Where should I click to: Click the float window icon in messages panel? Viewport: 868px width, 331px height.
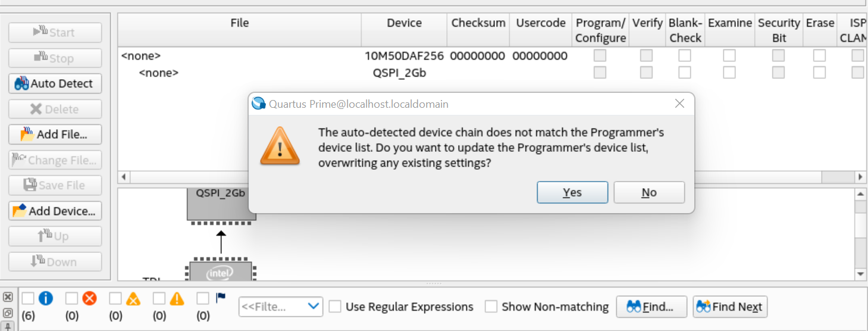click(x=8, y=312)
